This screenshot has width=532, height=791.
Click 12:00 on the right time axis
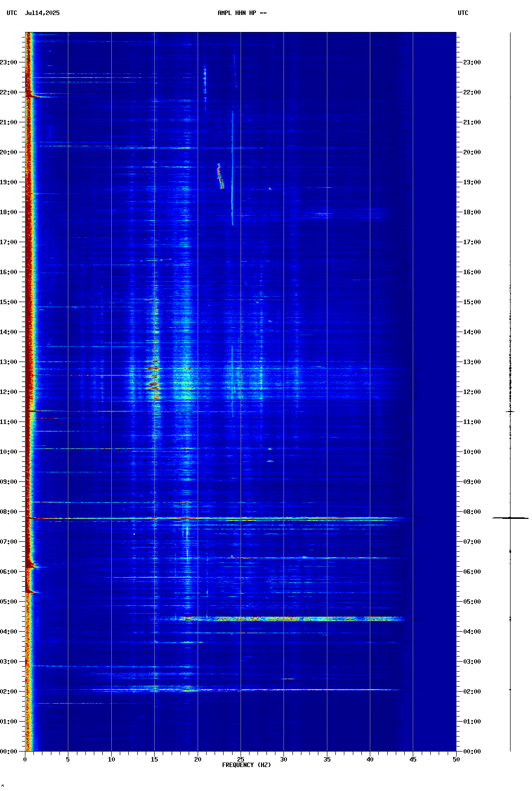click(x=472, y=392)
